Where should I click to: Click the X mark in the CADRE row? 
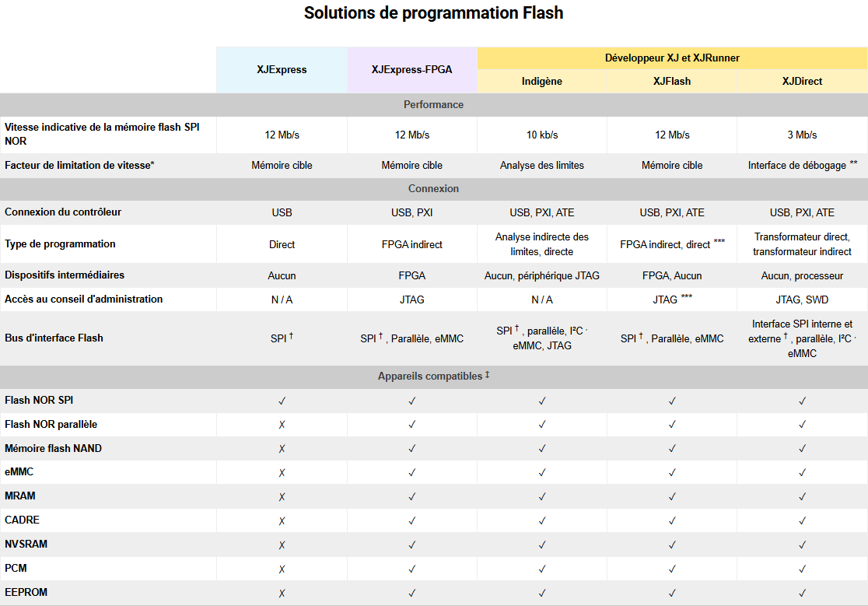(282, 521)
